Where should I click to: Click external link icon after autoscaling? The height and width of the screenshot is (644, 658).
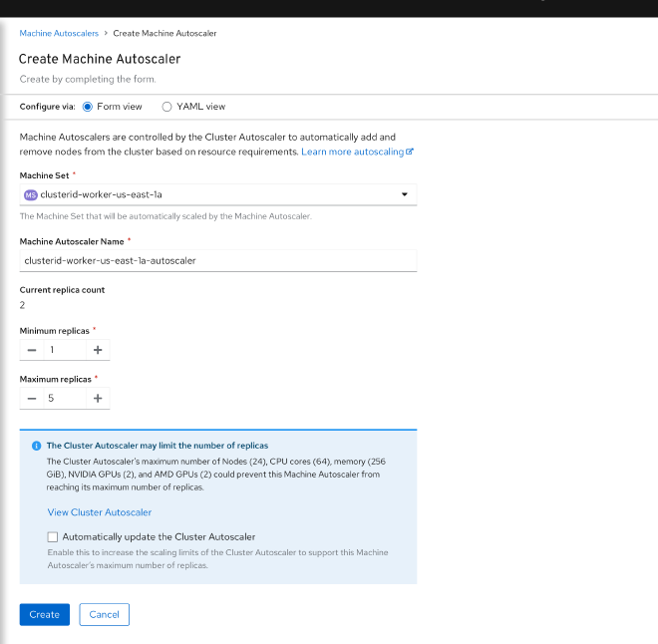coord(410,152)
